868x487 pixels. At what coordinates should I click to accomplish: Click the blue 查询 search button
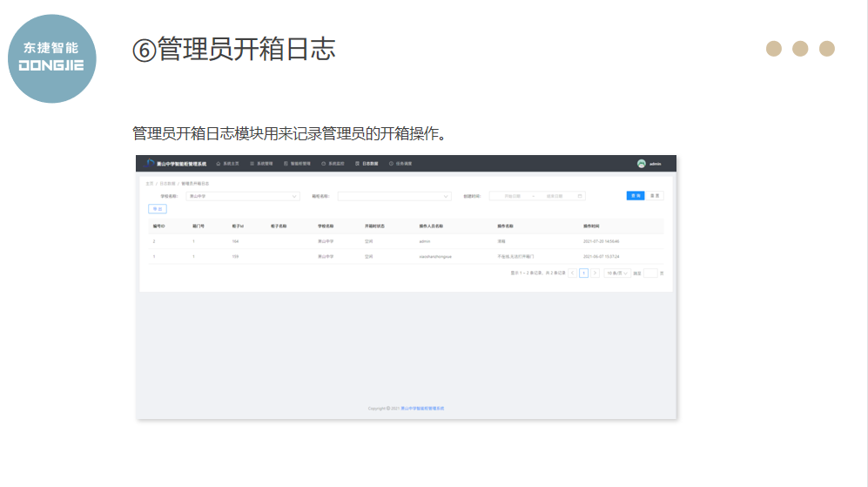635,196
